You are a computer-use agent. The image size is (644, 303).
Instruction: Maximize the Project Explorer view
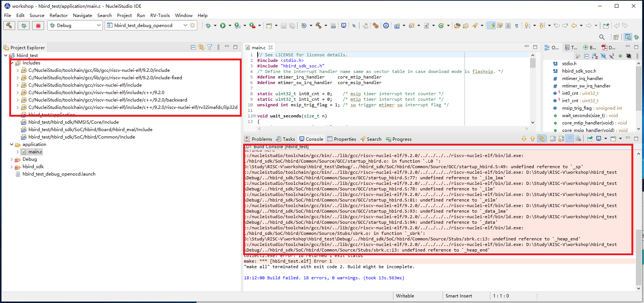235,47
